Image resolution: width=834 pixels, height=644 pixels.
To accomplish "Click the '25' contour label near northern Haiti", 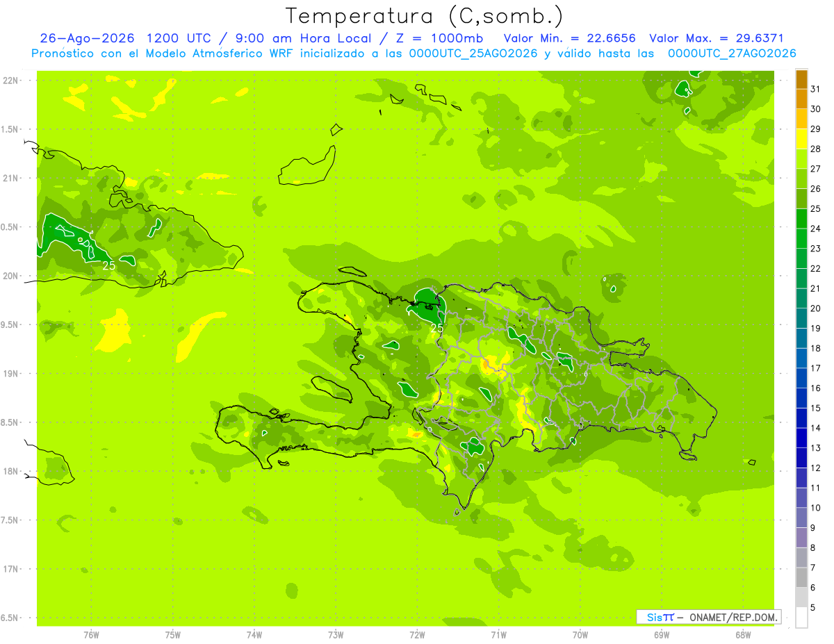I will pyautogui.click(x=437, y=328).
